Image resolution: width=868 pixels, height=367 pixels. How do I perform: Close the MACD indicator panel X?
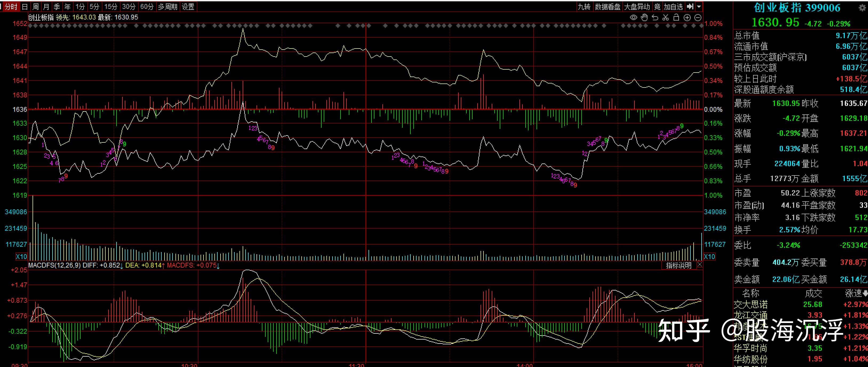[699, 265]
